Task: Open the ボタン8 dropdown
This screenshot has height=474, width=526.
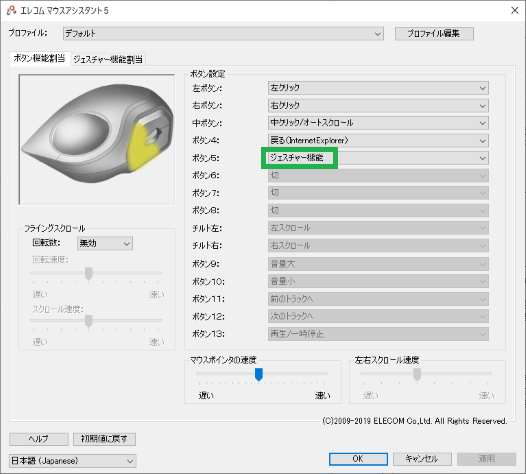Action: [x=378, y=211]
